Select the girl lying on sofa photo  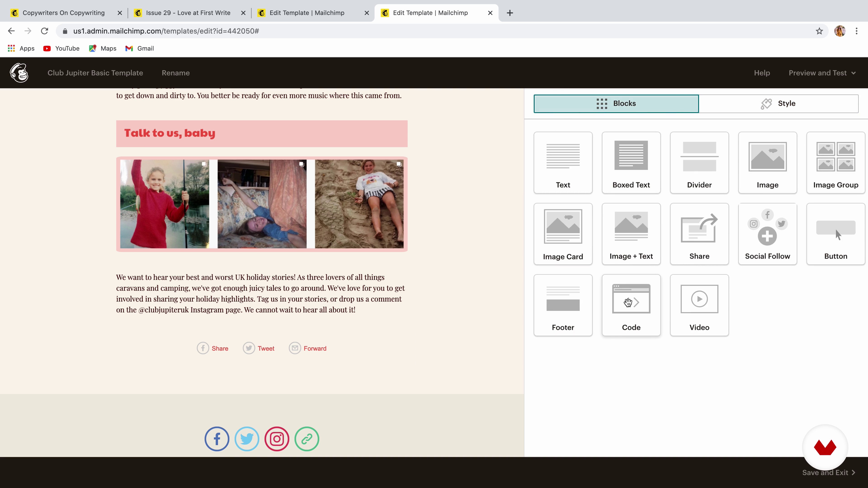point(262,204)
